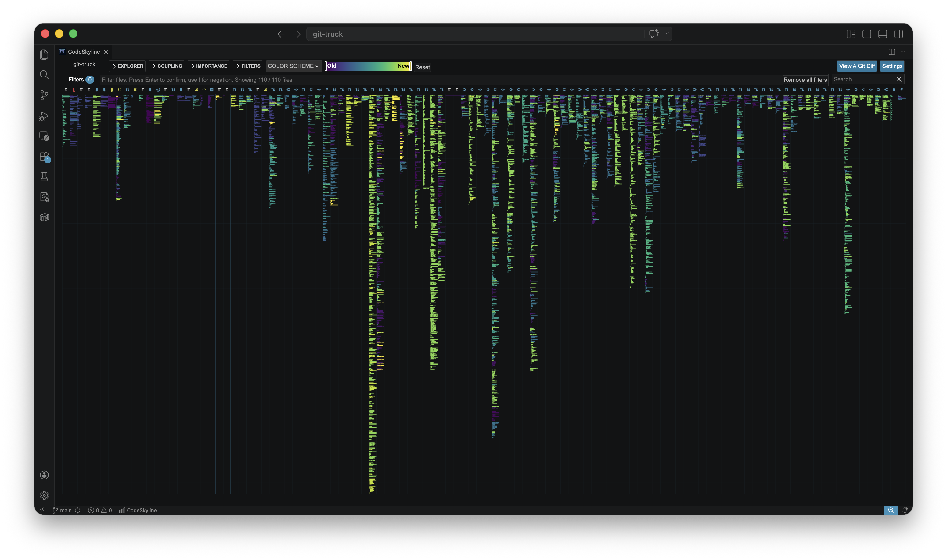Close the CodeSkyline tab

click(x=106, y=52)
